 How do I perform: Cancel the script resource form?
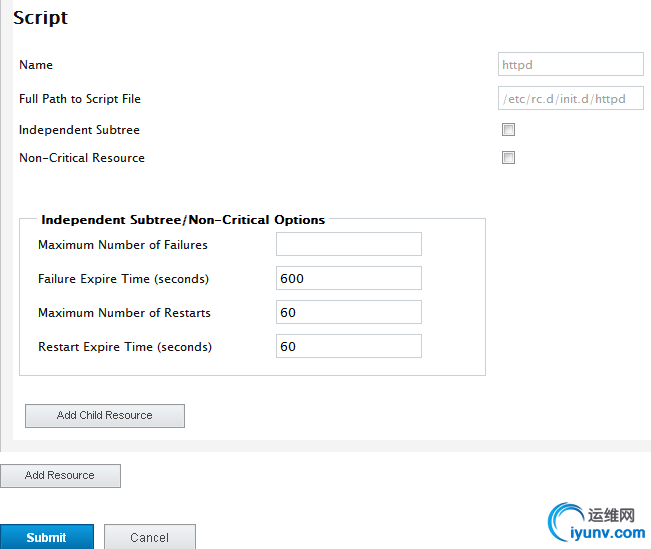point(149,537)
